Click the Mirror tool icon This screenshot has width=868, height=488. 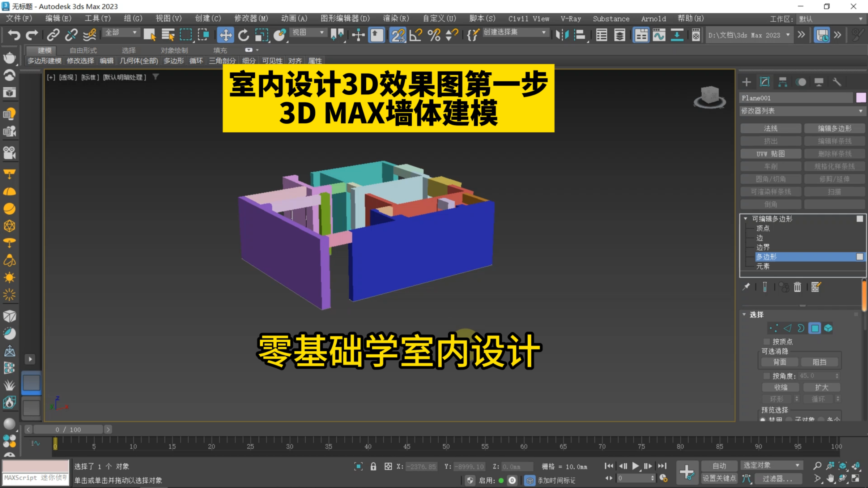click(x=562, y=35)
